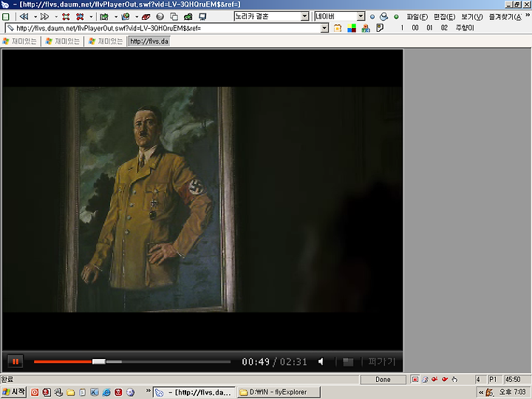Click the green arrow page icon
This screenshot has width=532, height=399.
[x=104, y=16]
